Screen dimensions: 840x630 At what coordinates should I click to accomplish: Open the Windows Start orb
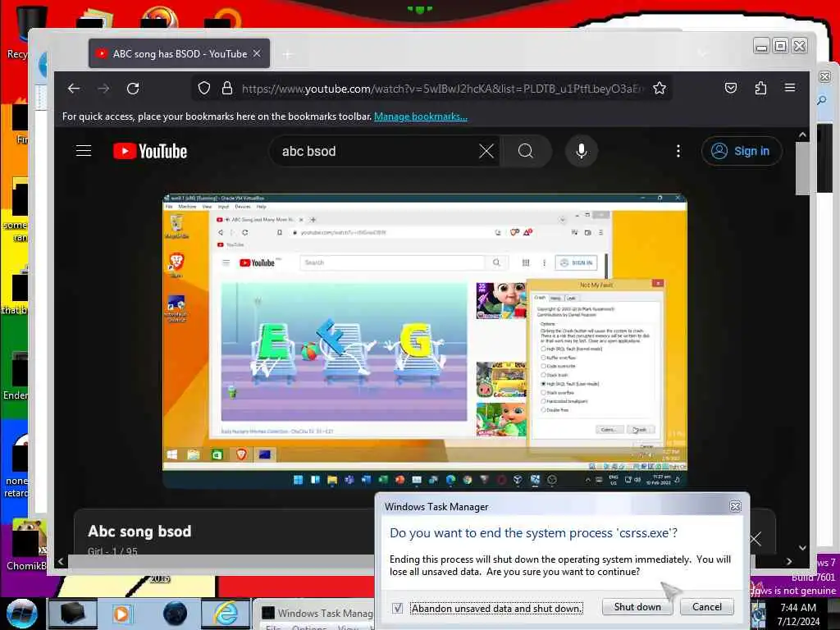[x=21, y=614]
